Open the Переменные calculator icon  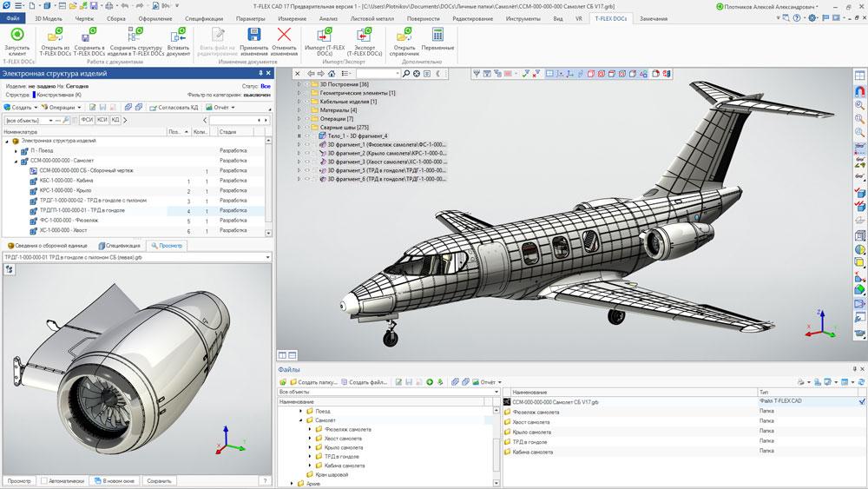click(x=437, y=35)
